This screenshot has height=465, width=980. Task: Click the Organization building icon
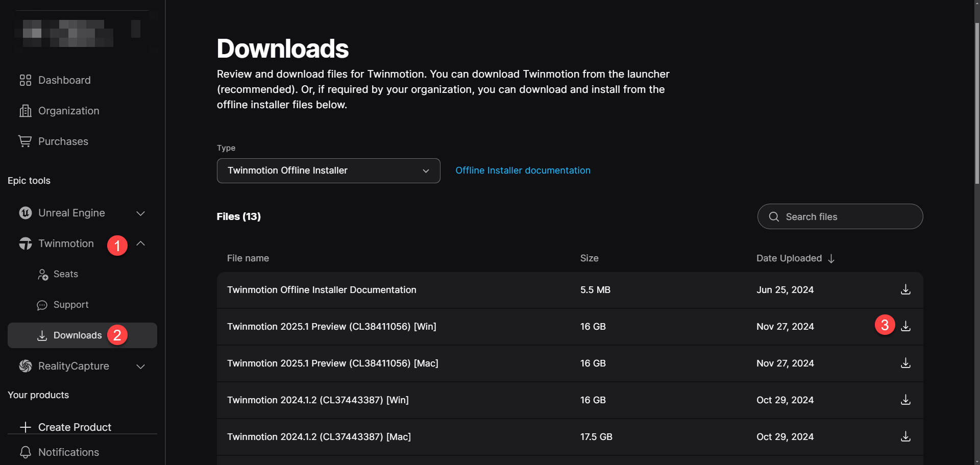(26, 111)
